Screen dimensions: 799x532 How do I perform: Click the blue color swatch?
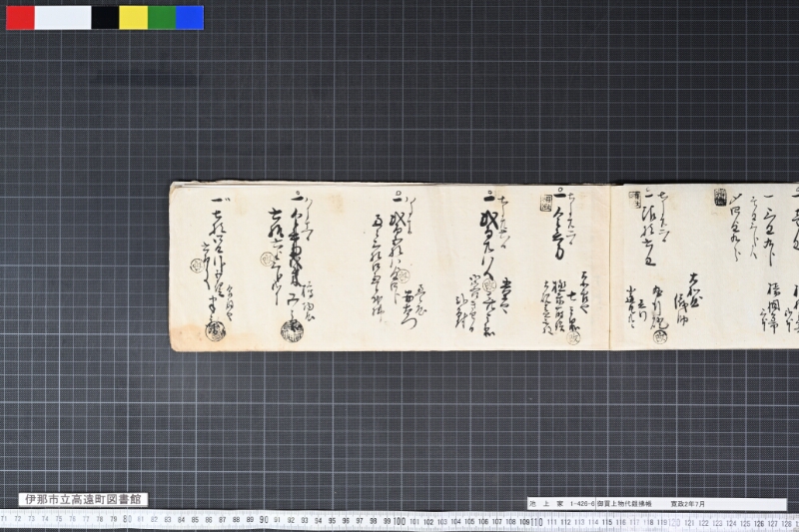coord(190,18)
